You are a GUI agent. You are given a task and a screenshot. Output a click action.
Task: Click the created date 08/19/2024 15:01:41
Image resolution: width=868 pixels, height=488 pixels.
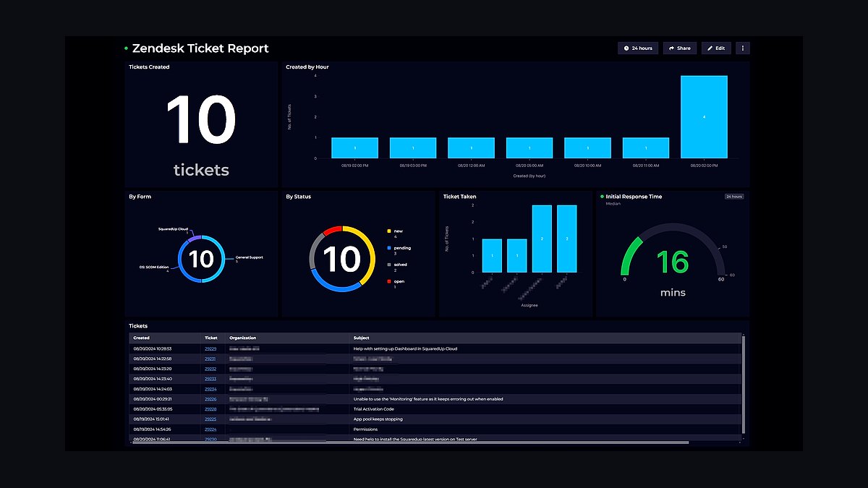pos(152,419)
